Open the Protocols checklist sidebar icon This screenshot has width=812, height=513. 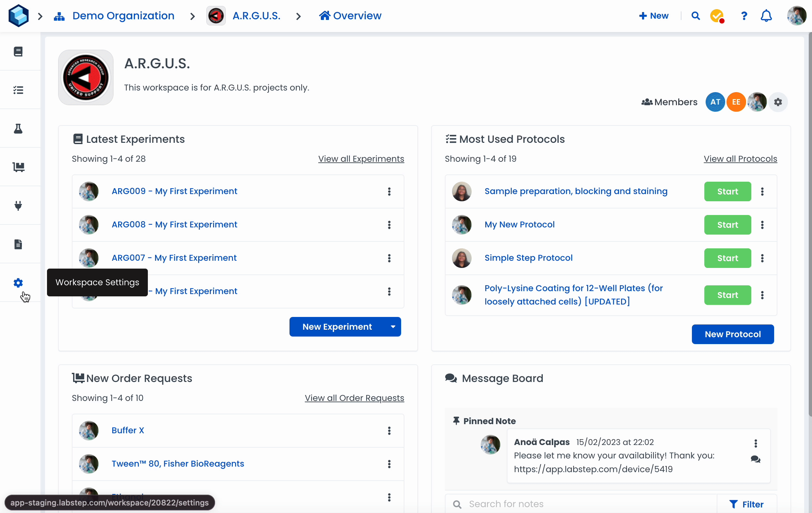point(18,90)
